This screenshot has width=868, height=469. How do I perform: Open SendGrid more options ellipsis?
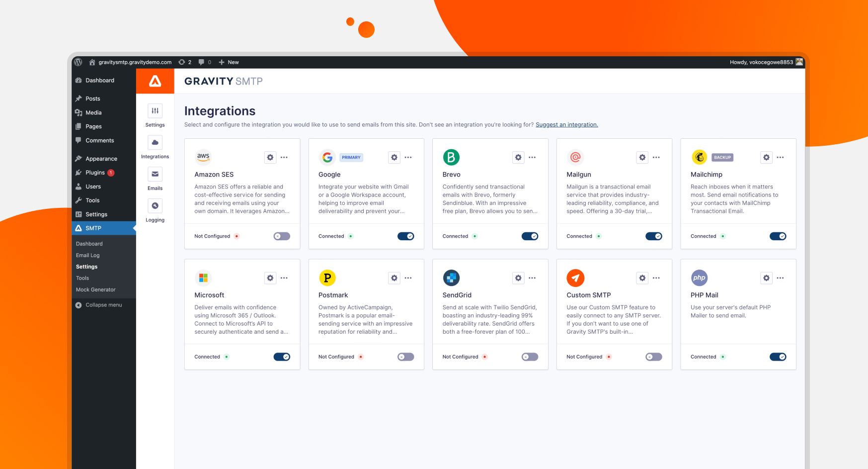[x=532, y=278]
